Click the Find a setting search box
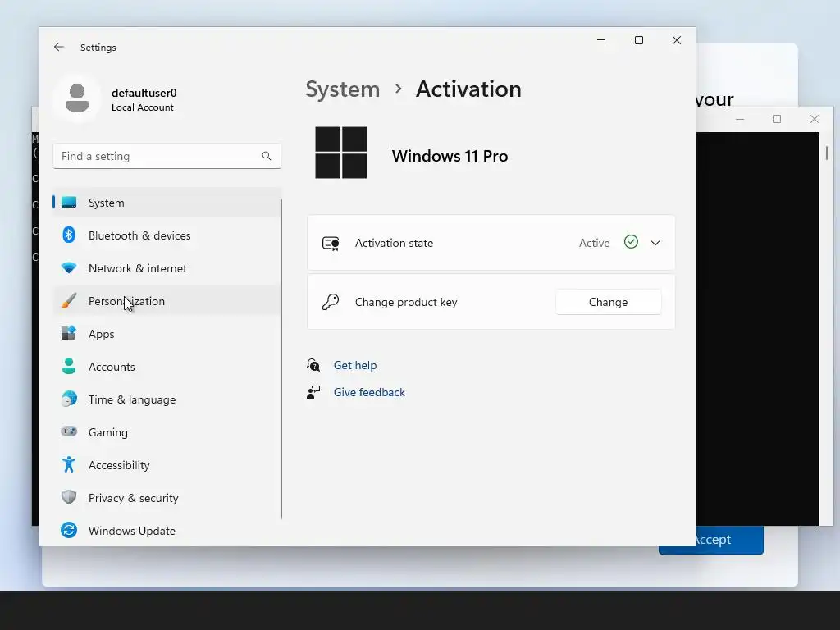Screen dimensions: 840x630 tap(167, 156)
